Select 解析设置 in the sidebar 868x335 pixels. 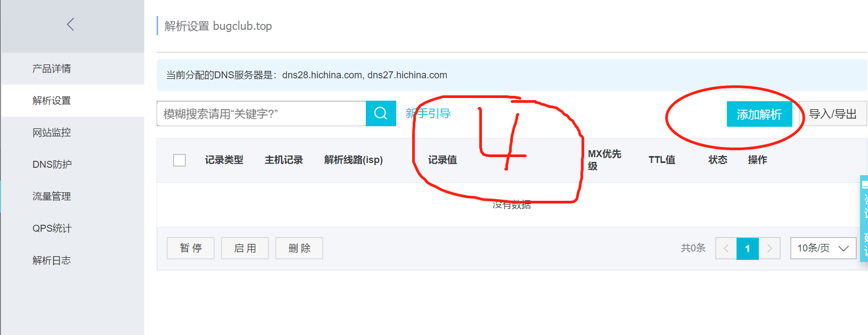coord(52,101)
